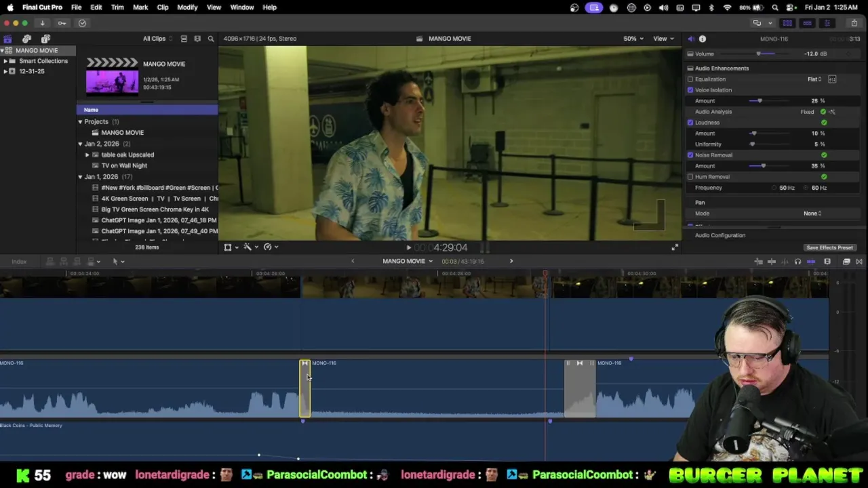
Task: Toggle the Inspector display toolbar button
Action: click(827, 23)
